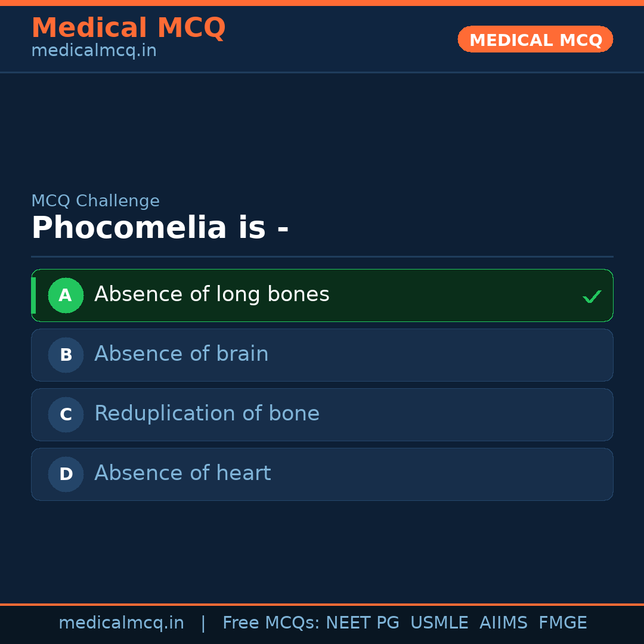Click the orange MEDICAL MCQ badge
644x644 pixels.
click(535, 39)
